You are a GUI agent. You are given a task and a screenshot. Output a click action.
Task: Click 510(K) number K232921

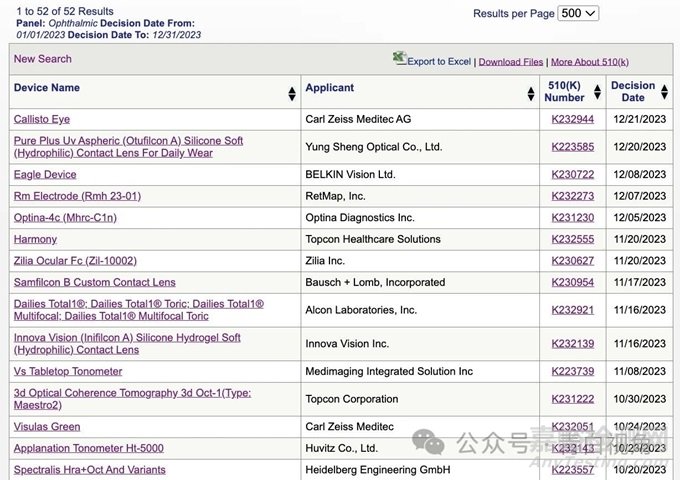tap(572, 310)
